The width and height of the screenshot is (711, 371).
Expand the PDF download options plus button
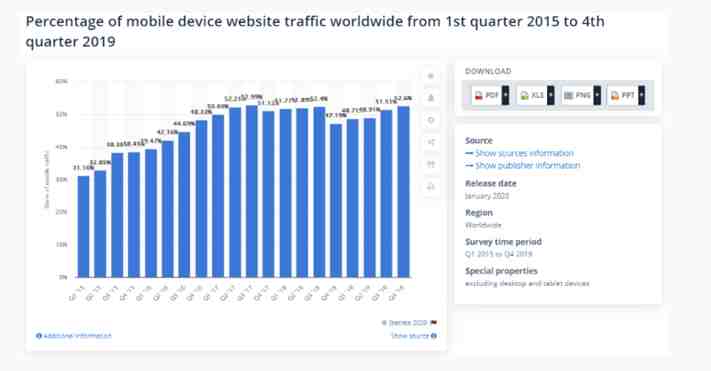tap(506, 95)
